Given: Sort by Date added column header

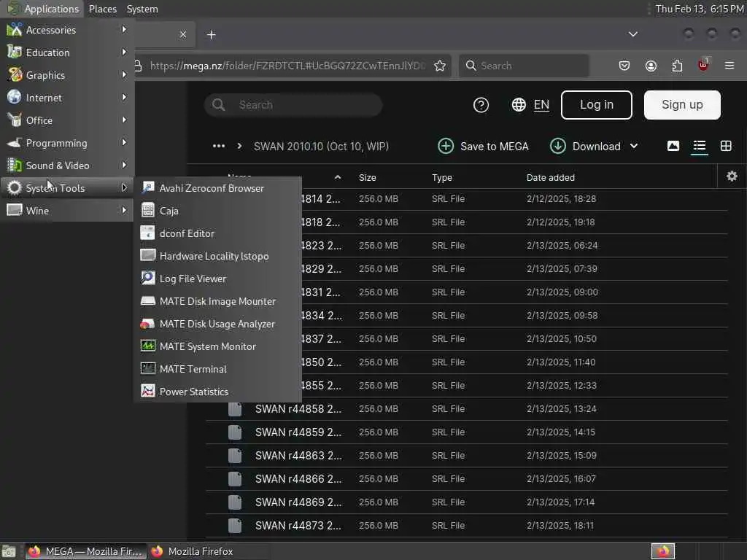Looking at the screenshot, I should click(550, 178).
